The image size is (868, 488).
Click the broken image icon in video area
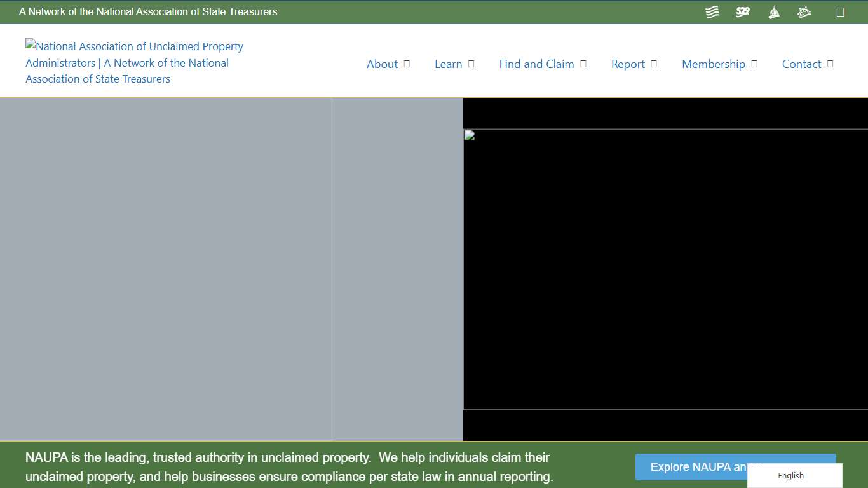point(470,135)
